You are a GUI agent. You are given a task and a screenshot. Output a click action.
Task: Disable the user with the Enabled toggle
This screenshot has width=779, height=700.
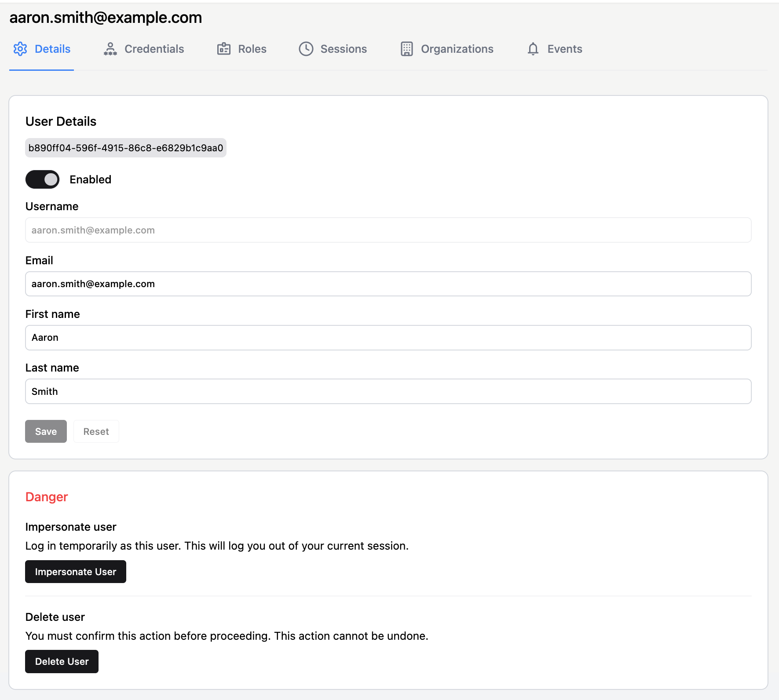point(42,179)
